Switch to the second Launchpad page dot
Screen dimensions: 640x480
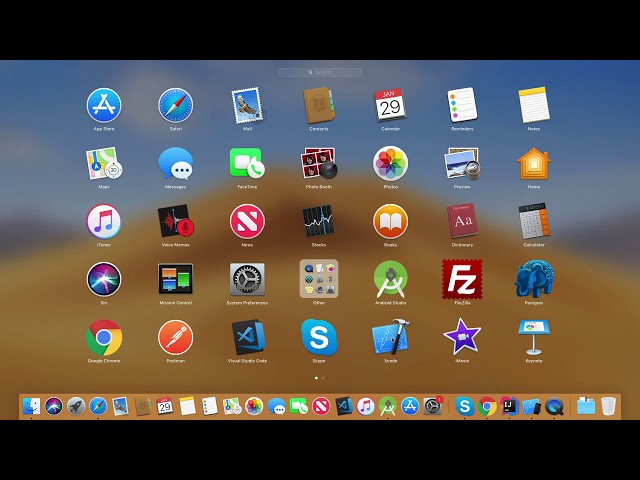click(323, 378)
